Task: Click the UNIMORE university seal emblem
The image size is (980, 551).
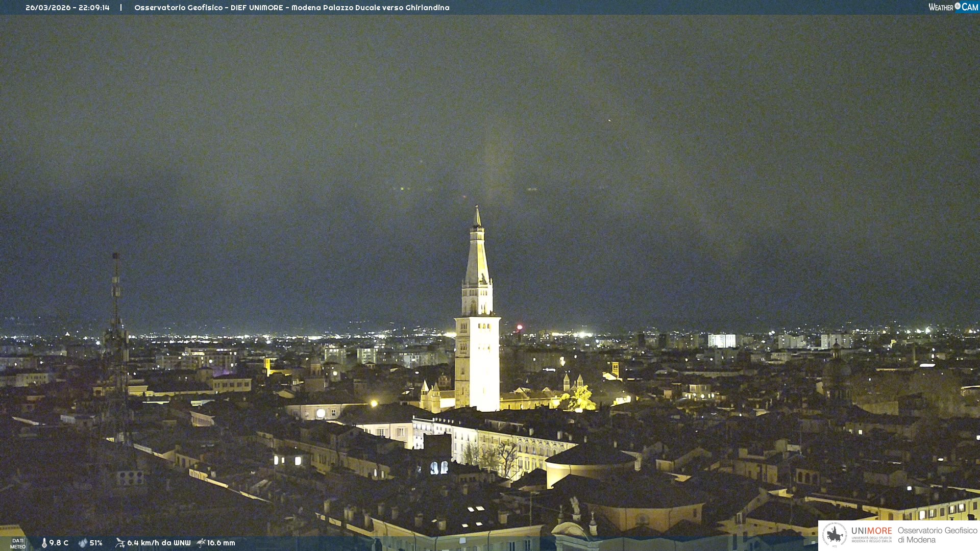Action: [835, 535]
